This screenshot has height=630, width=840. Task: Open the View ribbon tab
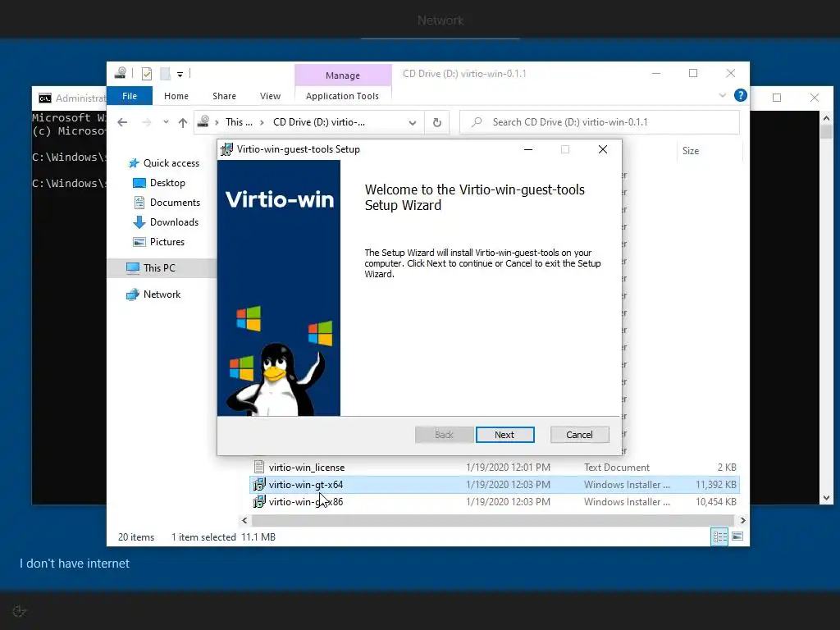[270, 96]
